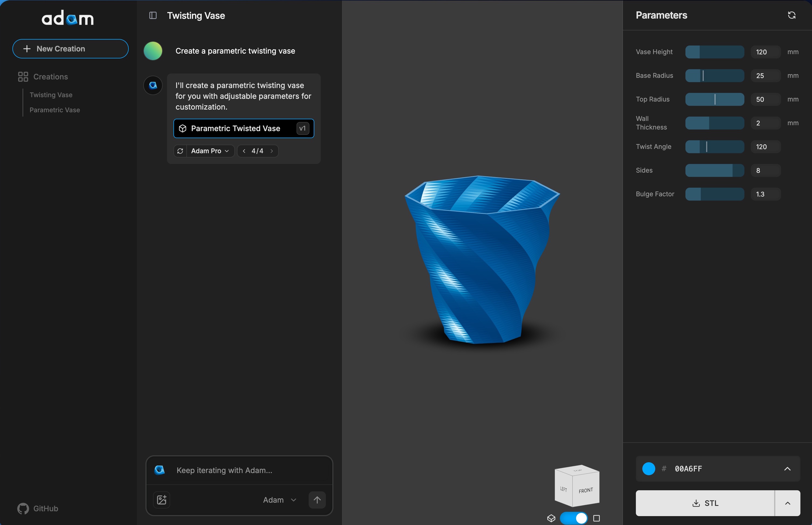Adjust the Top Radius slider

tap(715, 99)
